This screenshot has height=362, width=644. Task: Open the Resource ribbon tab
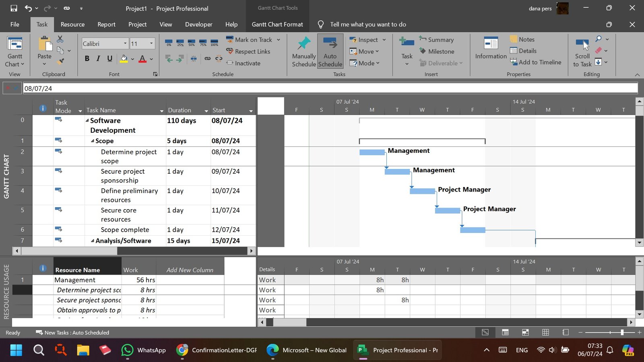tap(72, 25)
